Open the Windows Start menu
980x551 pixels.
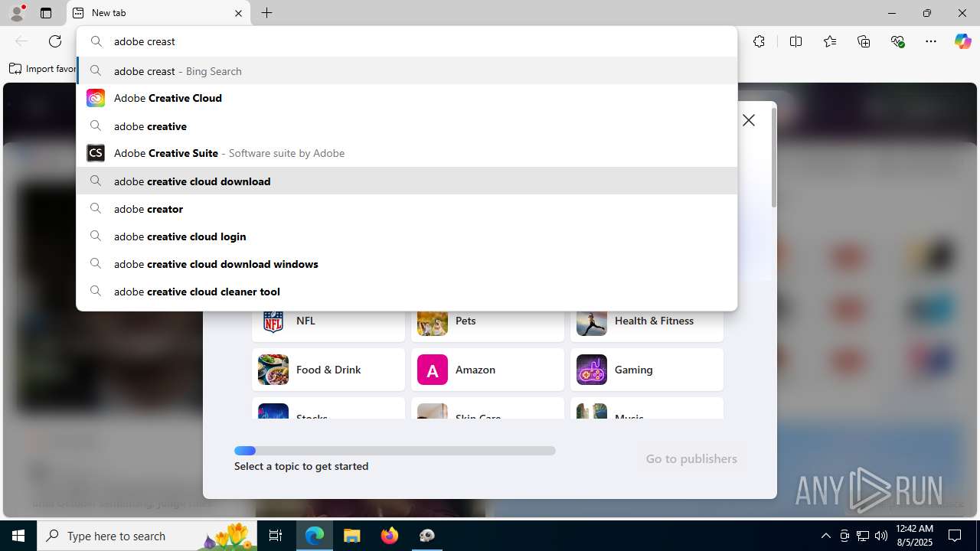point(18,536)
